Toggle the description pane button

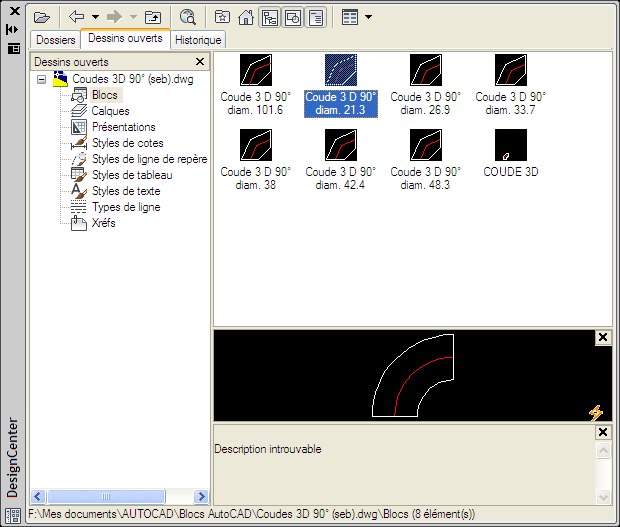coord(316,17)
